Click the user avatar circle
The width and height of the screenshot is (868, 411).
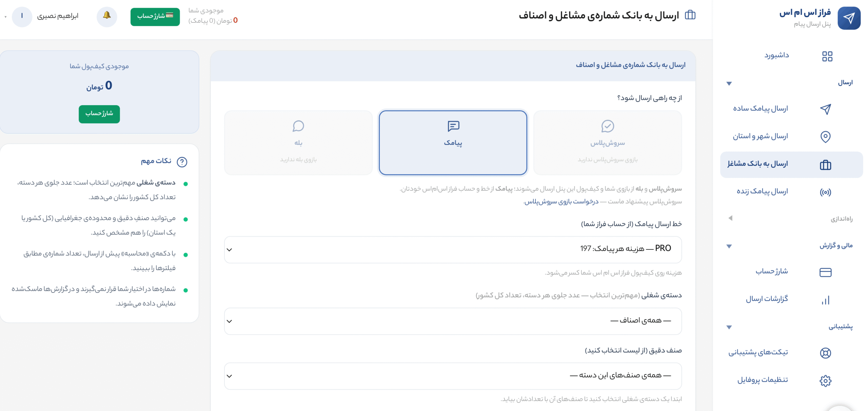pyautogui.click(x=22, y=16)
